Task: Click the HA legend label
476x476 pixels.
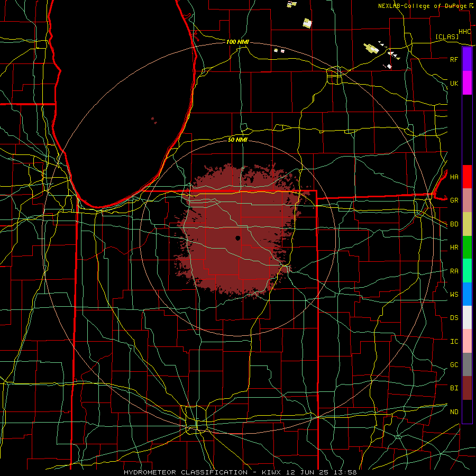Action: point(454,177)
